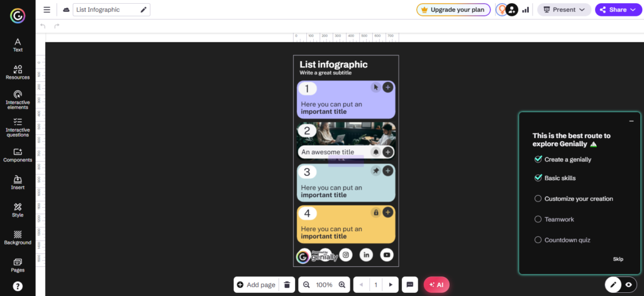Open Interactive elements panel
The image size is (644, 296).
point(18,100)
